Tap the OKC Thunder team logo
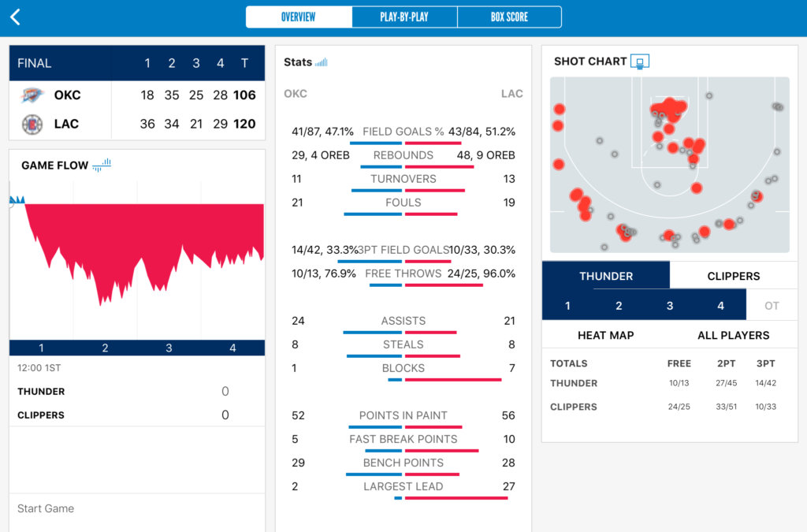The height and width of the screenshot is (532, 807). coord(32,95)
